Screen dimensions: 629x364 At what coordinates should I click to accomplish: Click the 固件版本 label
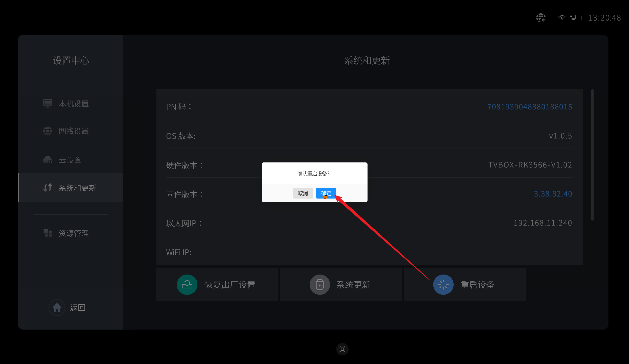click(x=184, y=194)
